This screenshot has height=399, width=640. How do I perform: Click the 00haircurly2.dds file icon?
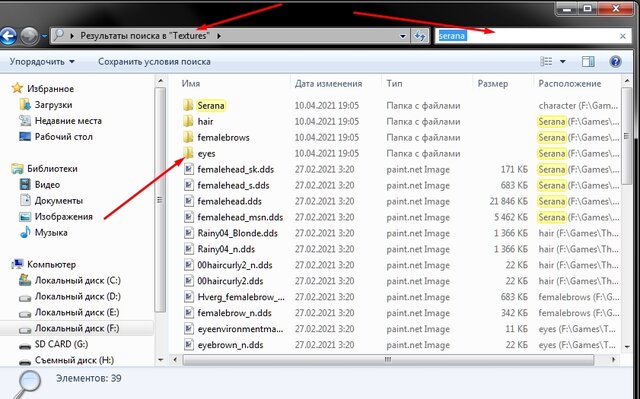point(188,281)
